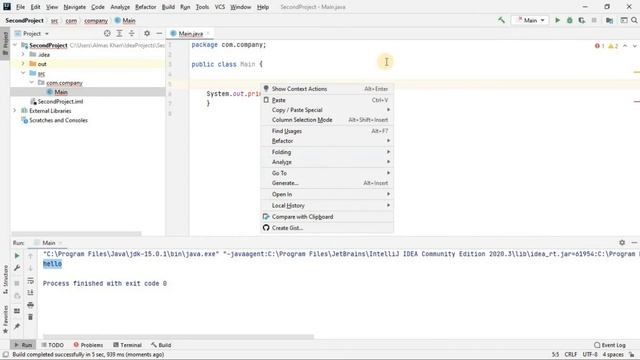The width and height of the screenshot is (640, 360).
Task: Open run anything window icon beside search
Action: [624, 20]
